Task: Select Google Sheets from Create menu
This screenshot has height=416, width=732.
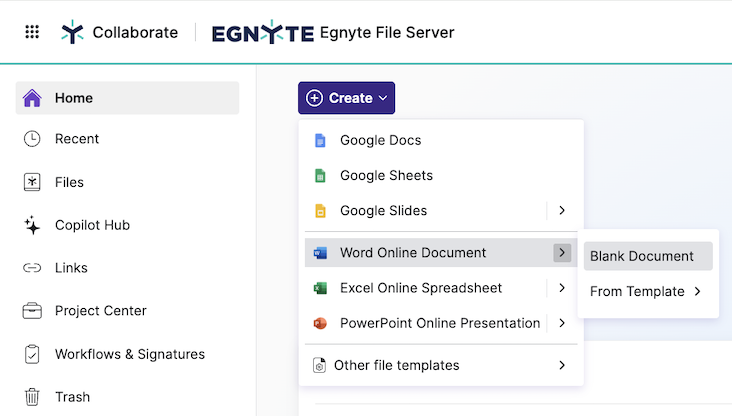Action: coord(386,175)
